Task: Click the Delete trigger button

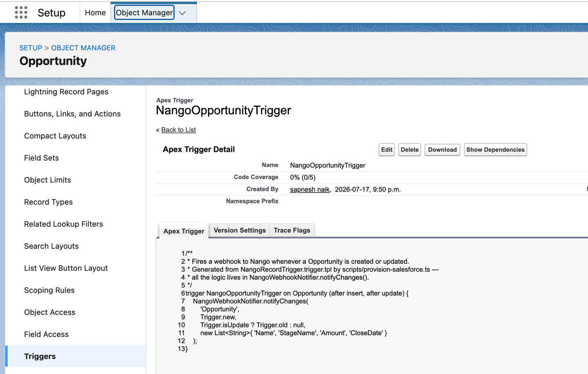Action: click(410, 149)
